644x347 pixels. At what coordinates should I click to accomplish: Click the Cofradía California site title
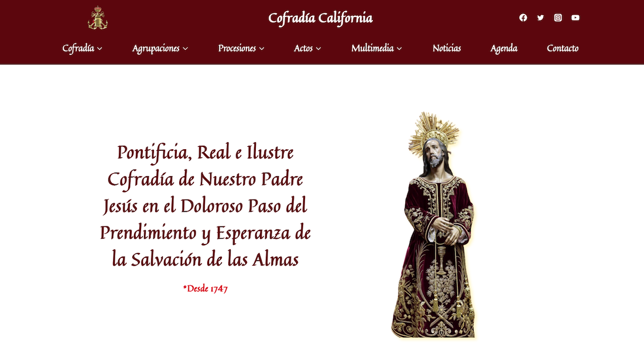click(x=320, y=18)
